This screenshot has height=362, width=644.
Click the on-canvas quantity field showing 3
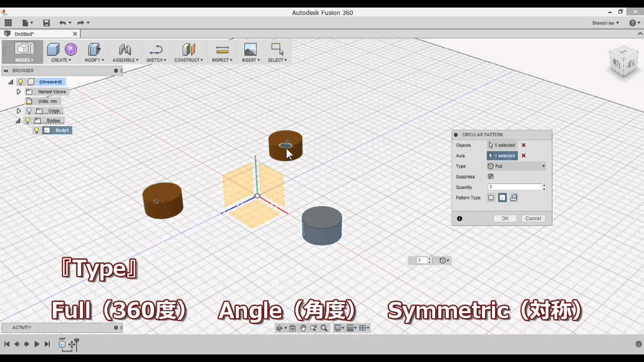[421, 260]
